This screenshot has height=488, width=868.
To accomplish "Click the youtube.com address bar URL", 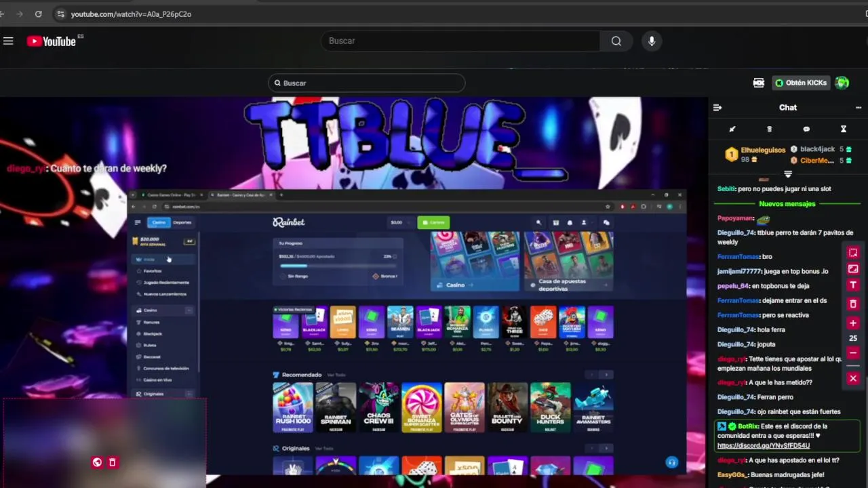I will point(131,14).
